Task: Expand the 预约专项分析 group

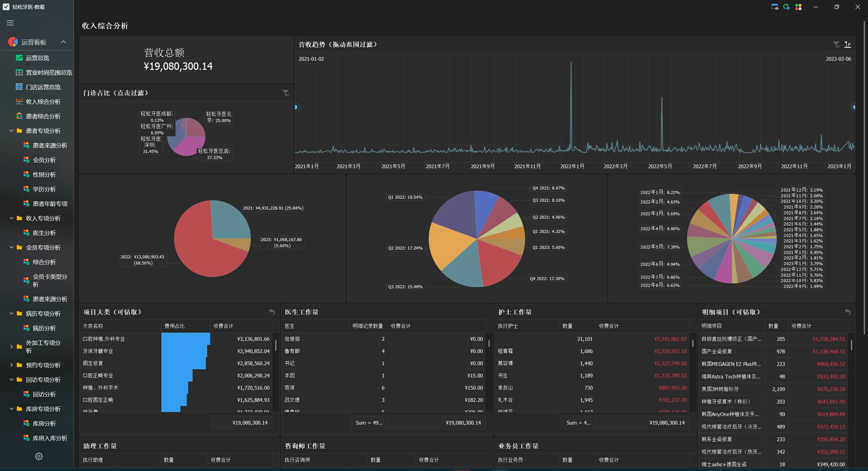Action: (x=12, y=365)
